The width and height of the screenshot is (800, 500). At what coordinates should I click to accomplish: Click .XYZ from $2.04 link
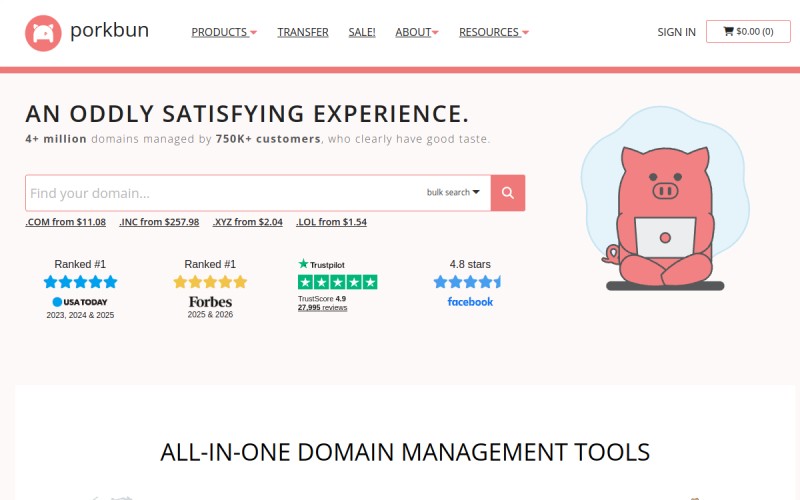pos(247,222)
